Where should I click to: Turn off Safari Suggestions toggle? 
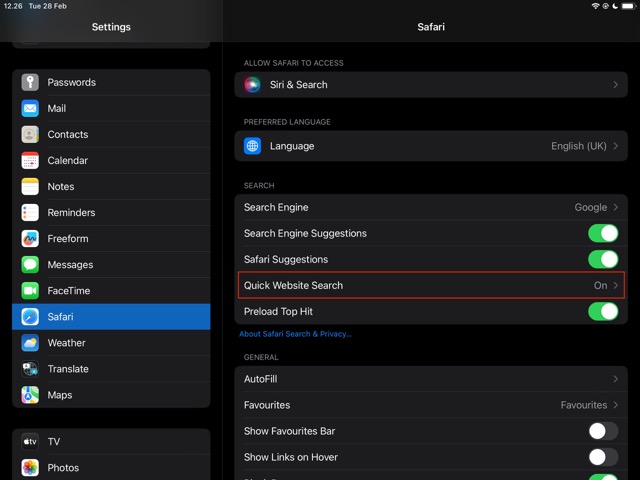tap(602, 260)
